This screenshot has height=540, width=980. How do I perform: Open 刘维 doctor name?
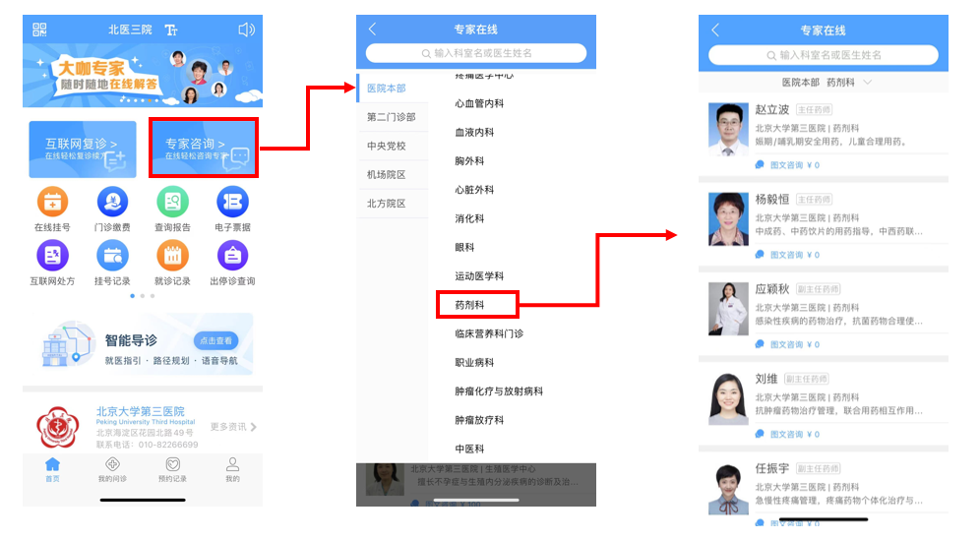(766, 379)
